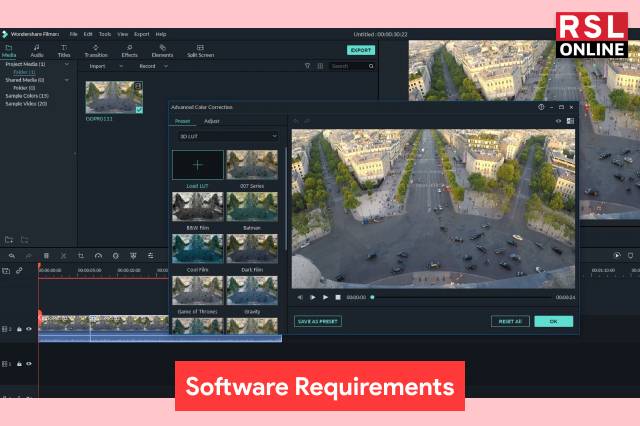The image size is (640, 426).
Task: Apply the 007 Series LUT preset
Action: point(252,165)
